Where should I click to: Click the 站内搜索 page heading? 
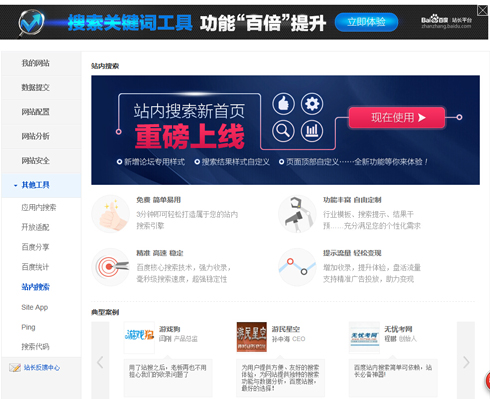[105, 66]
